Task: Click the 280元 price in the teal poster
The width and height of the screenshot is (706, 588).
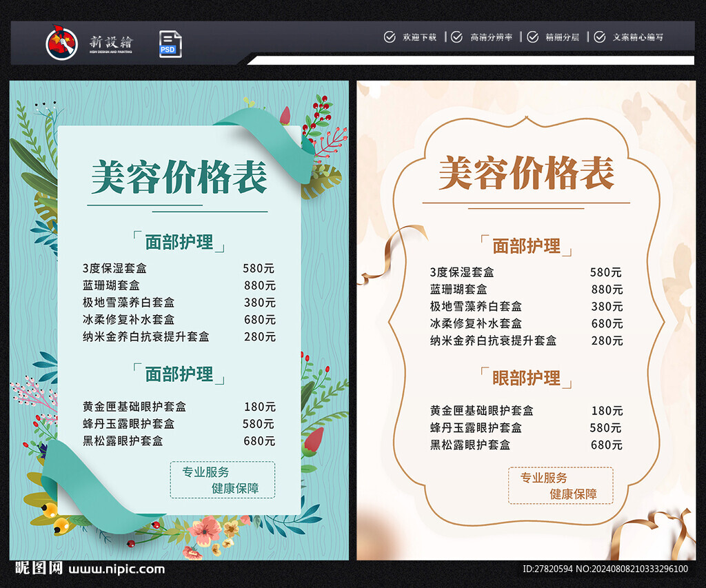Action: [260, 337]
